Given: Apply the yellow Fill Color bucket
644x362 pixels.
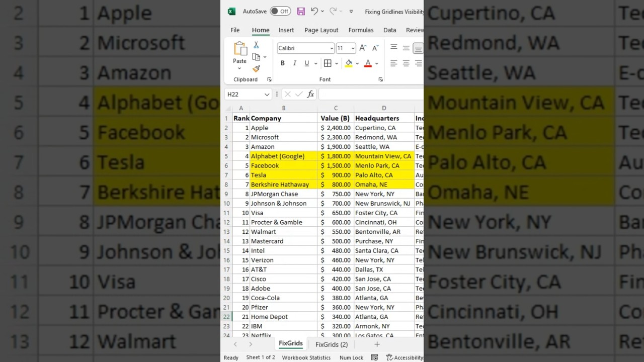Looking at the screenshot, I should tap(349, 63).
